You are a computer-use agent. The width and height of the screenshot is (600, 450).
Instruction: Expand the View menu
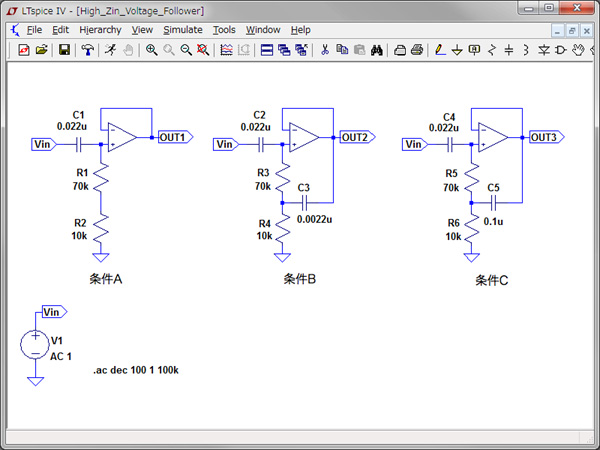(x=142, y=30)
